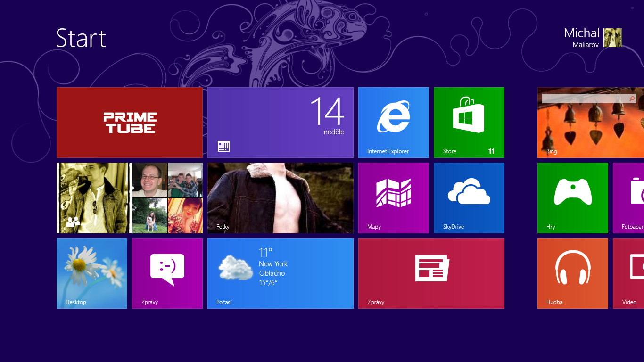This screenshot has width=644, height=362.
Task: Start the Video app
Action: point(632,273)
